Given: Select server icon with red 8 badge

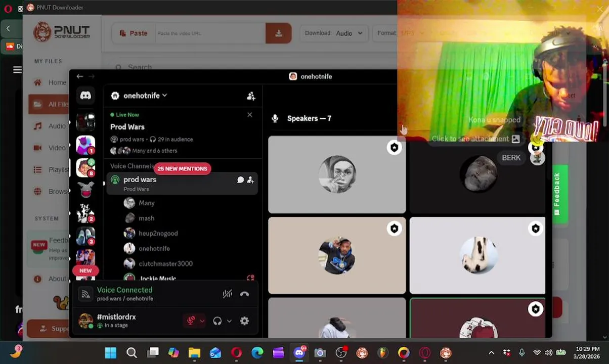Looking at the screenshot, I should [x=85, y=167].
